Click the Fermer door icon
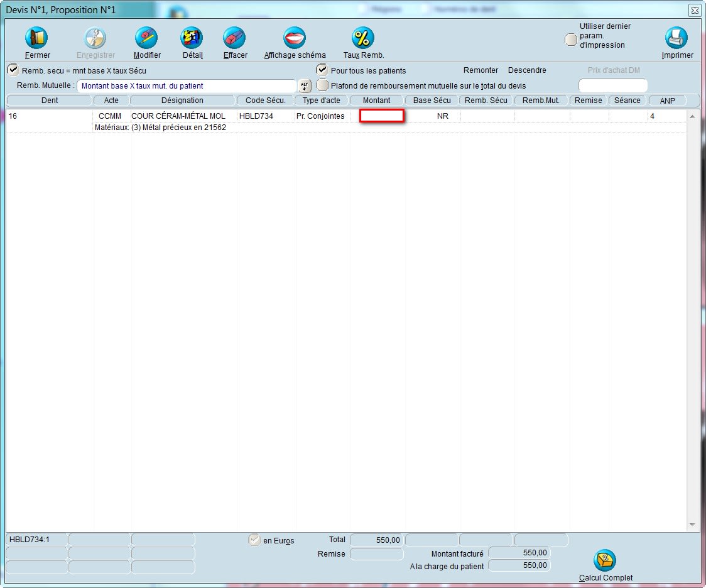 tap(37, 39)
